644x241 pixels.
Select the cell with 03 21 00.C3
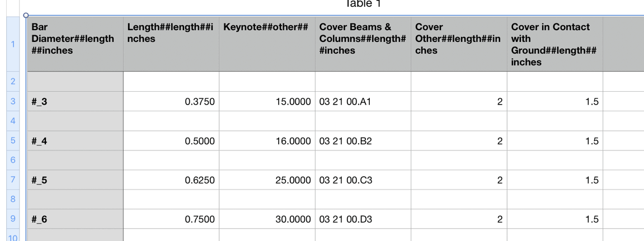coord(363,180)
